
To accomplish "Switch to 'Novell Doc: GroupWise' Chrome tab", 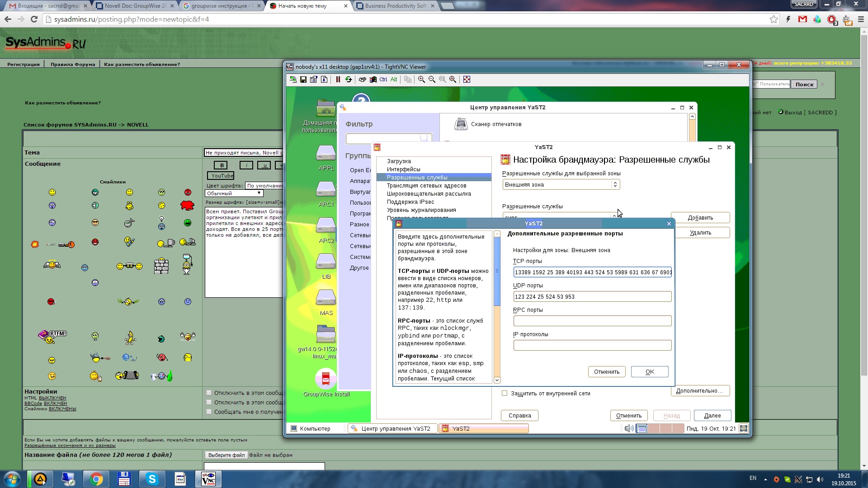I will pyautogui.click(x=135, y=6).
